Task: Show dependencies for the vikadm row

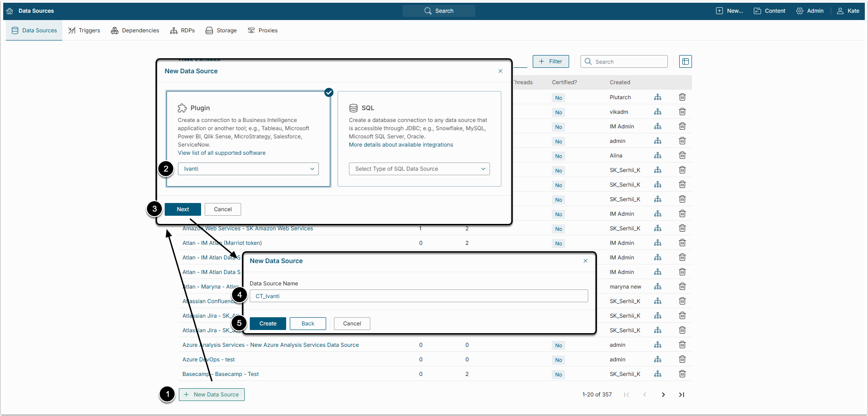Action: [x=658, y=112]
